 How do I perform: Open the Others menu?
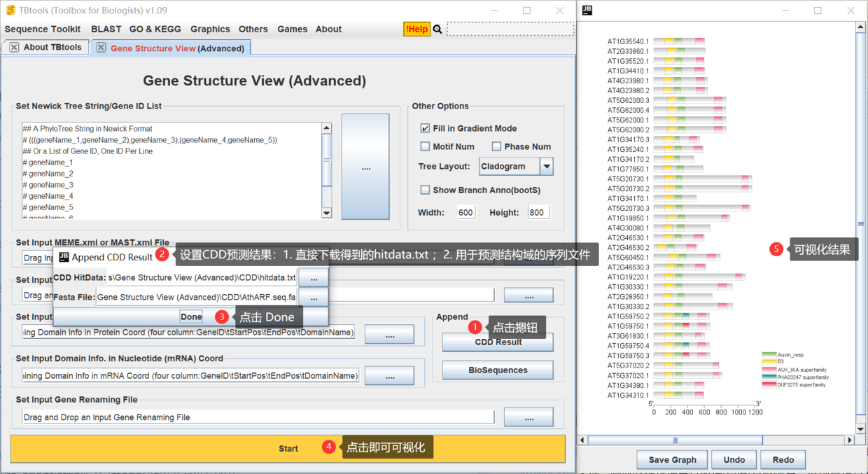click(253, 29)
